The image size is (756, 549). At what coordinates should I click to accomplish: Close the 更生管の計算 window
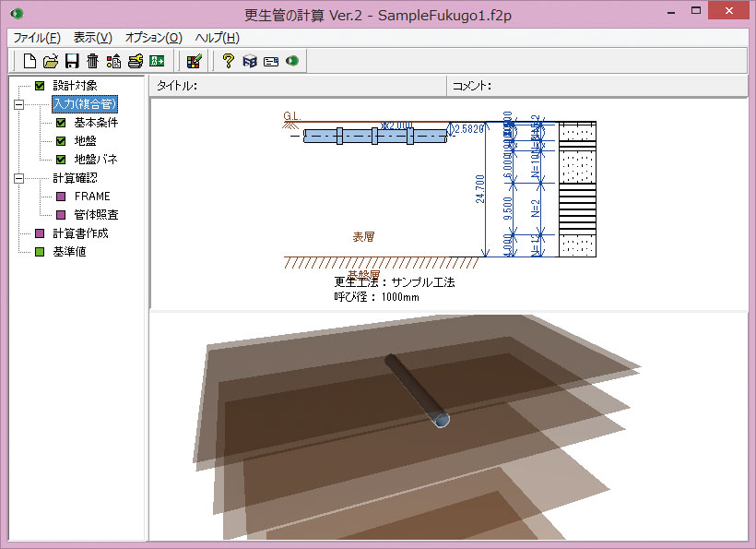(728, 11)
